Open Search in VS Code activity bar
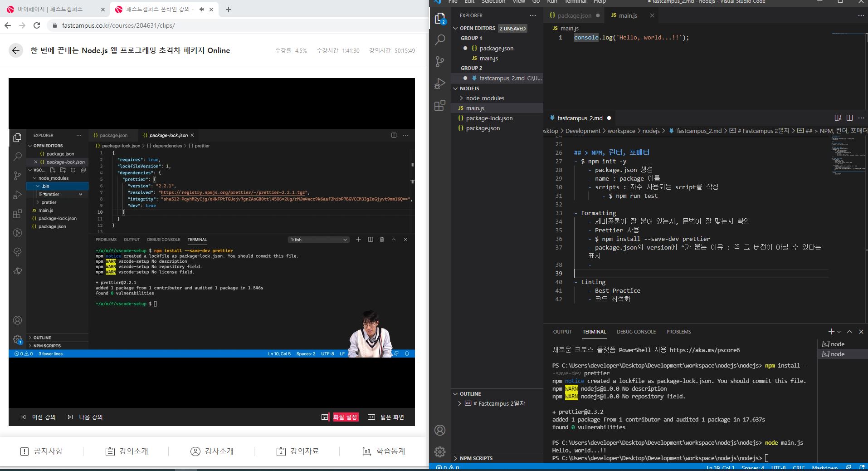Viewport: 868px width, 471px height. (x=440, y=40)
